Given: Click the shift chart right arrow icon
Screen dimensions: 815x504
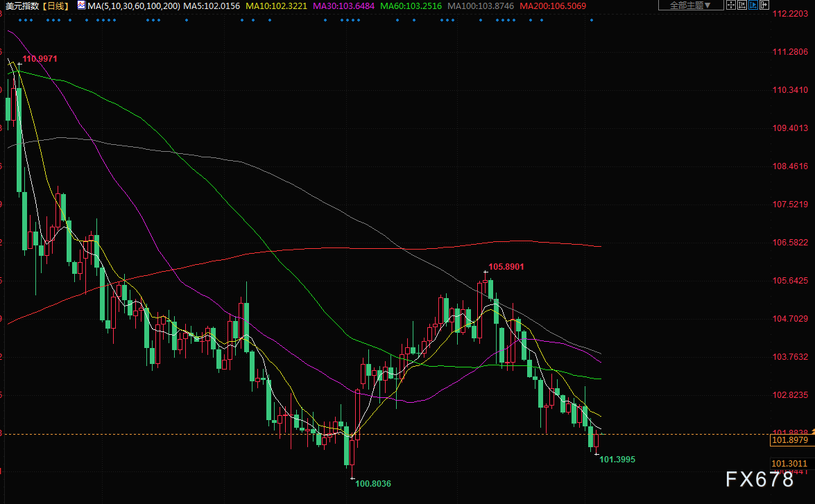Looking at the screenshot, I should 764,5.
